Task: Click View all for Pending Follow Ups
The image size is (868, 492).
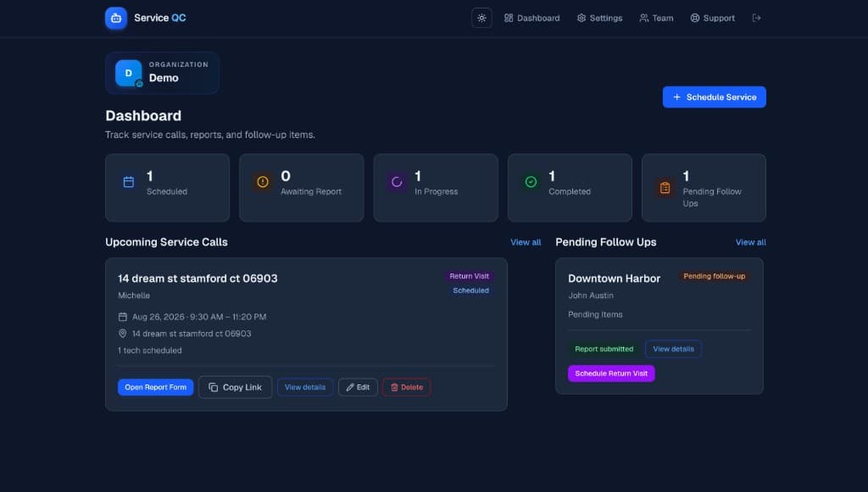Action: pyautogui.click(x=751, y=242)
